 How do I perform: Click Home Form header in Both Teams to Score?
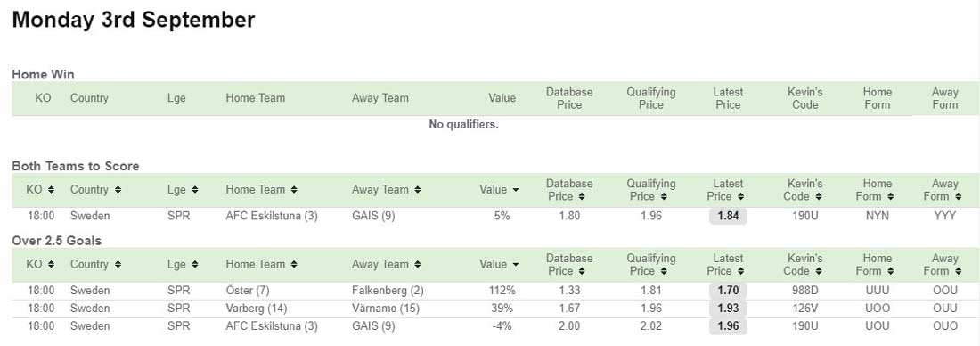coord(877,190)
